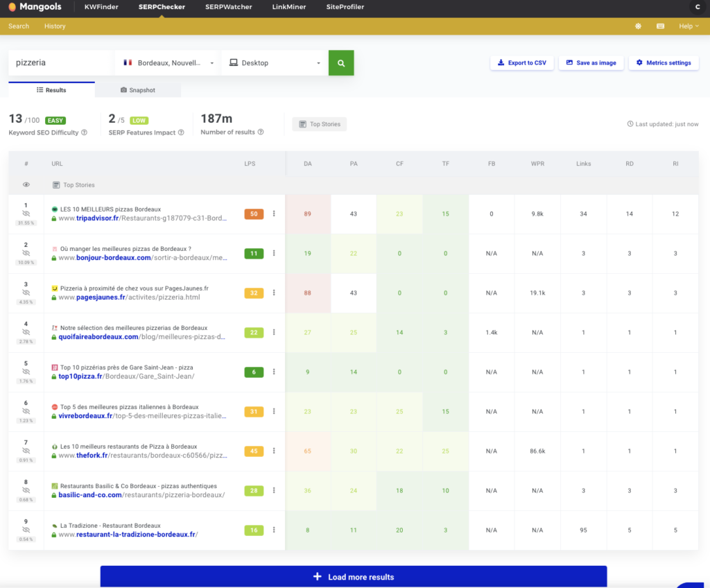Click the PagesJaunes favicon in row 3
The image size is (710, 588).
point(55,288)
